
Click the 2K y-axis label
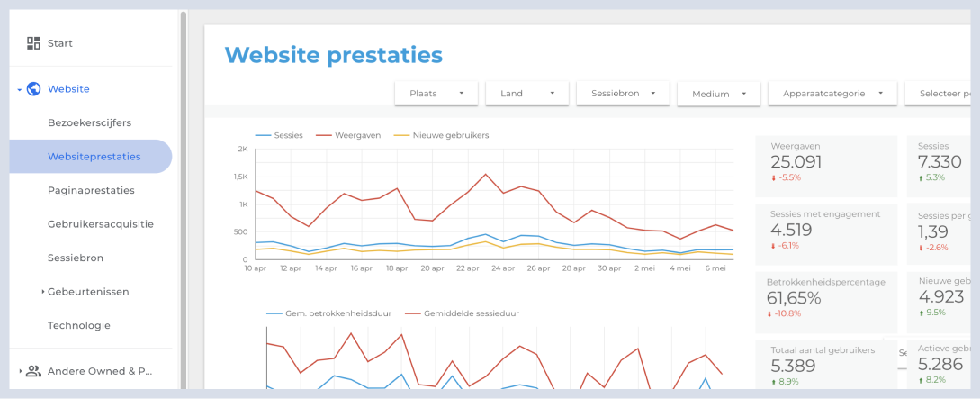243,149
